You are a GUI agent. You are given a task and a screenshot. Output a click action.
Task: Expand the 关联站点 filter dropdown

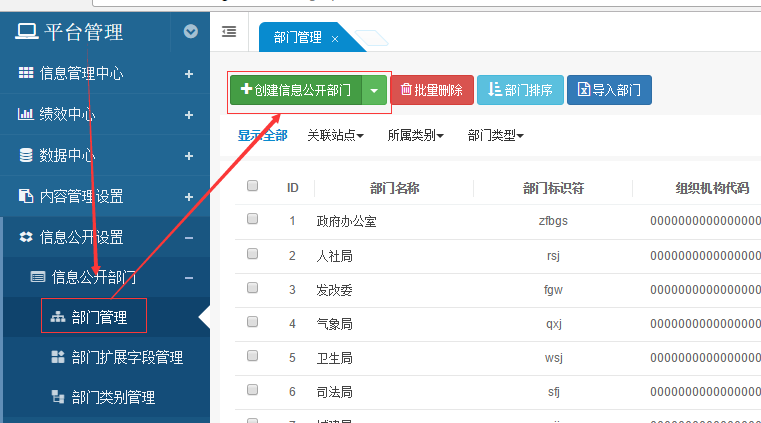tap(335, 135)
